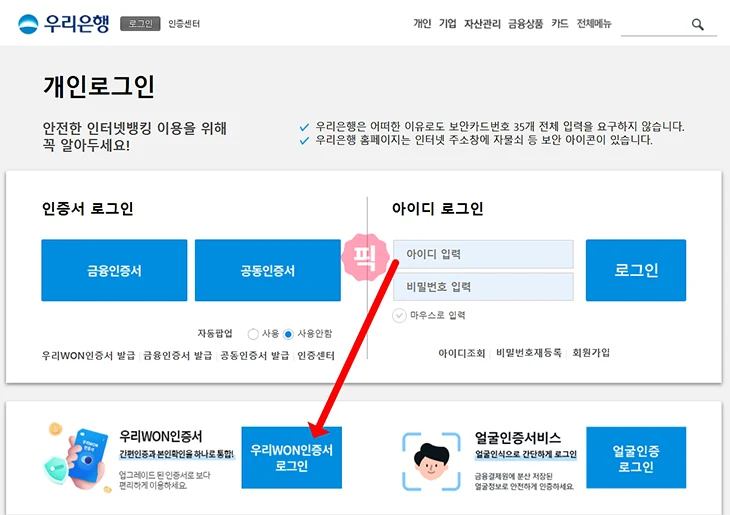Click the 자동팝업 label
The width and height of the screenshot is (730, 515).
(215, 334)
